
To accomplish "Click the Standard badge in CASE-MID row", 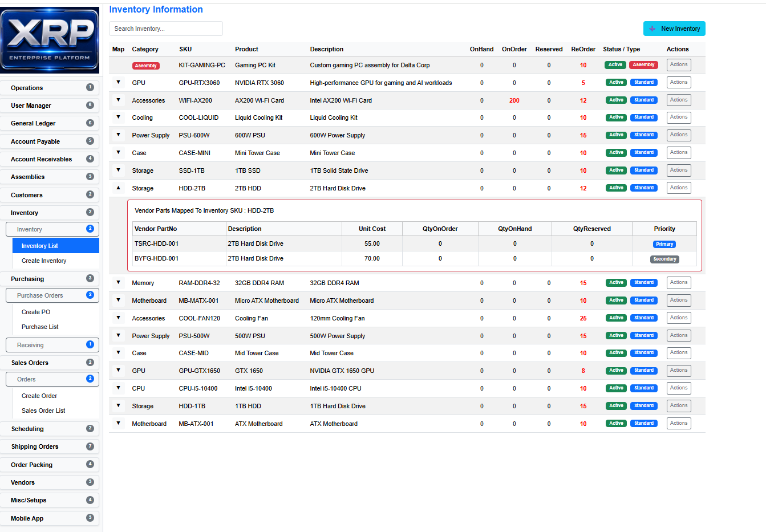I will click(644, 352).
